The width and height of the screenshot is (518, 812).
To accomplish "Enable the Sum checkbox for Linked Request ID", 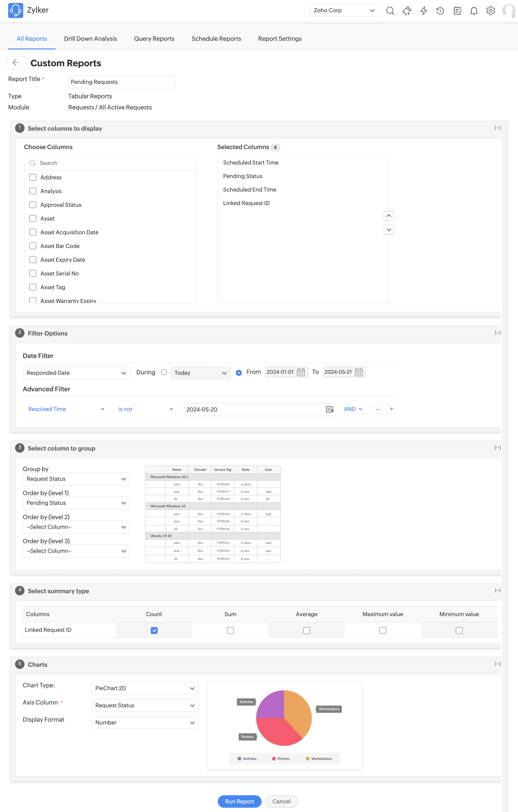I will (230, 630).
